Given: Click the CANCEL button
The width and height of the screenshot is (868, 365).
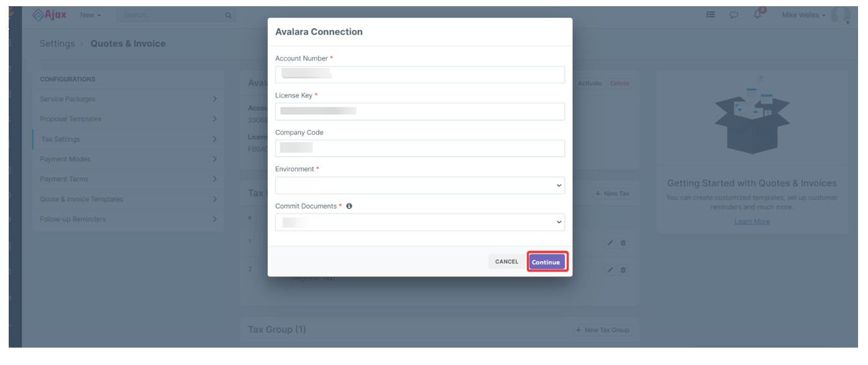Looking at the screenshot, I should (506, 262).
